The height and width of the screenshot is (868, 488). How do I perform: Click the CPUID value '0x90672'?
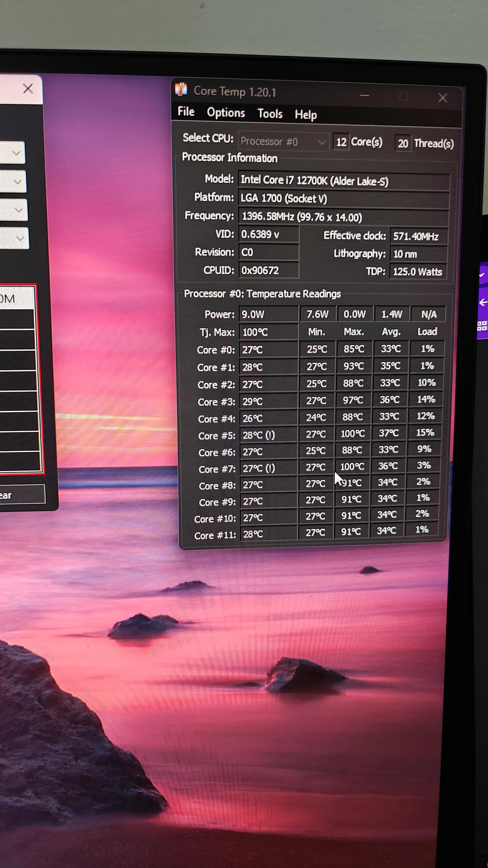point(269,270)
